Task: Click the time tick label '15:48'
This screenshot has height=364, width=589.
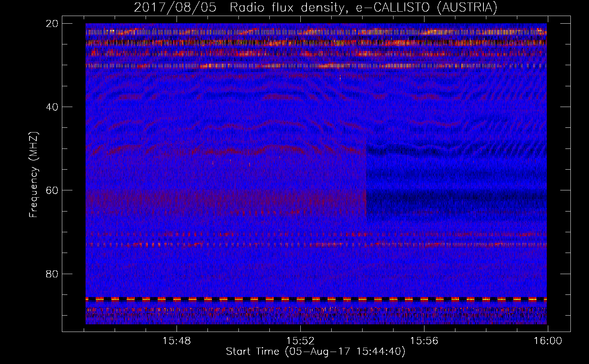Action: [177, 341]
